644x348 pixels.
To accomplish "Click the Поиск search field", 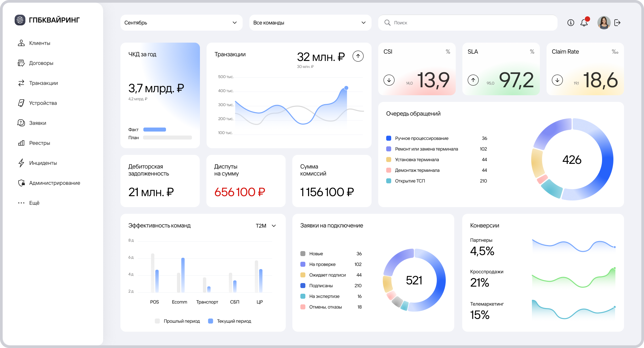I will point(468,23).
